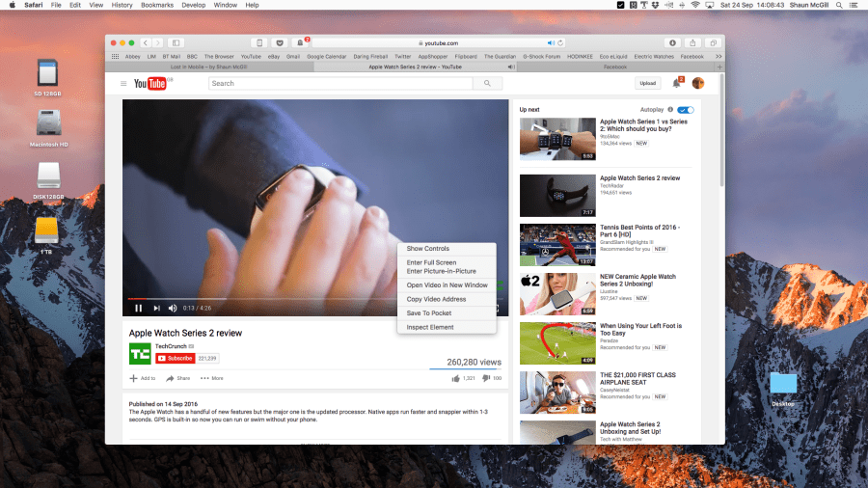The width and height of the screenshot is (868, 488).
Task: Show hidden bookmarks overflow chevron
Action: (x=719, y=57)
